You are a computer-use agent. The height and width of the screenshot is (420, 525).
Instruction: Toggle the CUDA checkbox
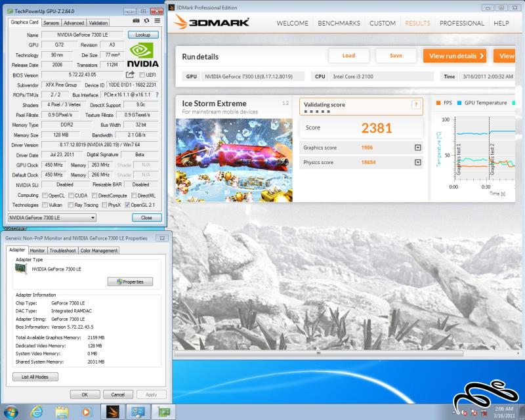[x=71, y=196]
